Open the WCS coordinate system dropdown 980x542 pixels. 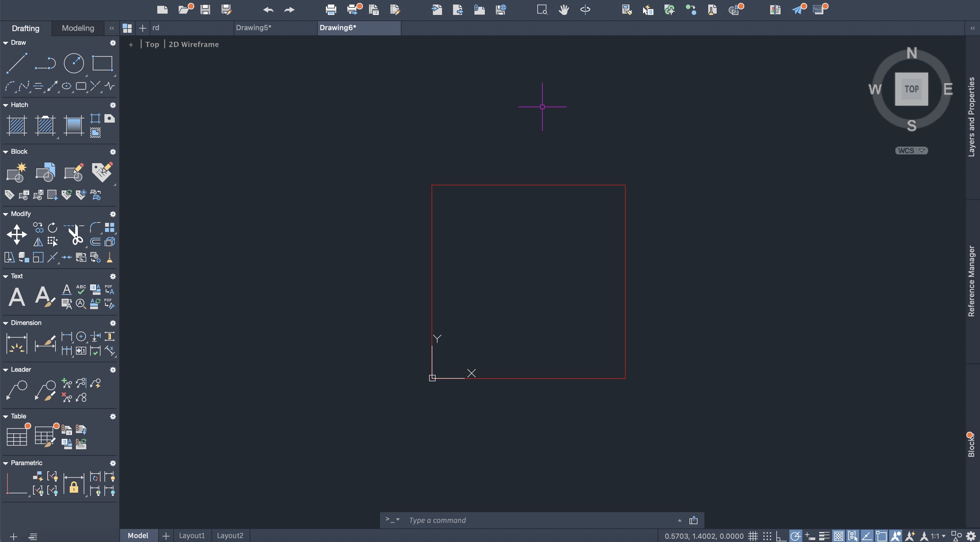point(911,151)
